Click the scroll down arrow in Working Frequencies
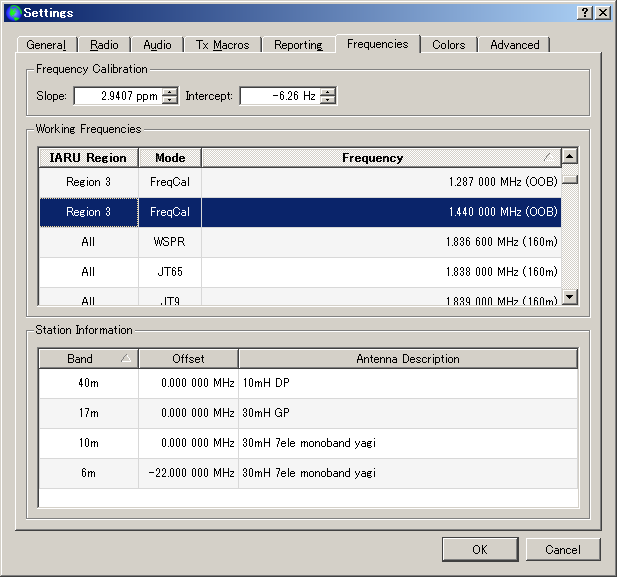617x577 pixels. (570, 297)
